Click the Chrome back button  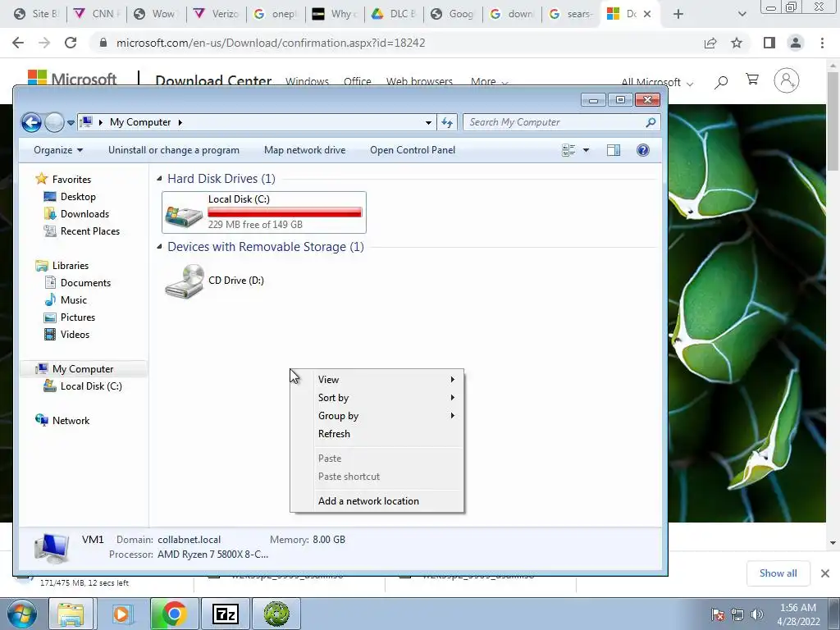pyautogui.click(x=18, y=43)
